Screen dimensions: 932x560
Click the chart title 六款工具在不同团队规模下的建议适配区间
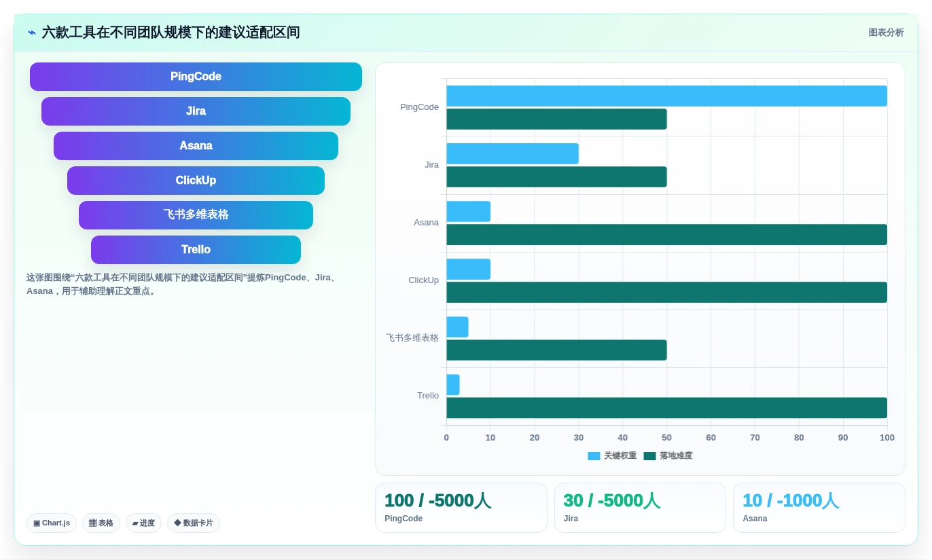tap(171, 33)
